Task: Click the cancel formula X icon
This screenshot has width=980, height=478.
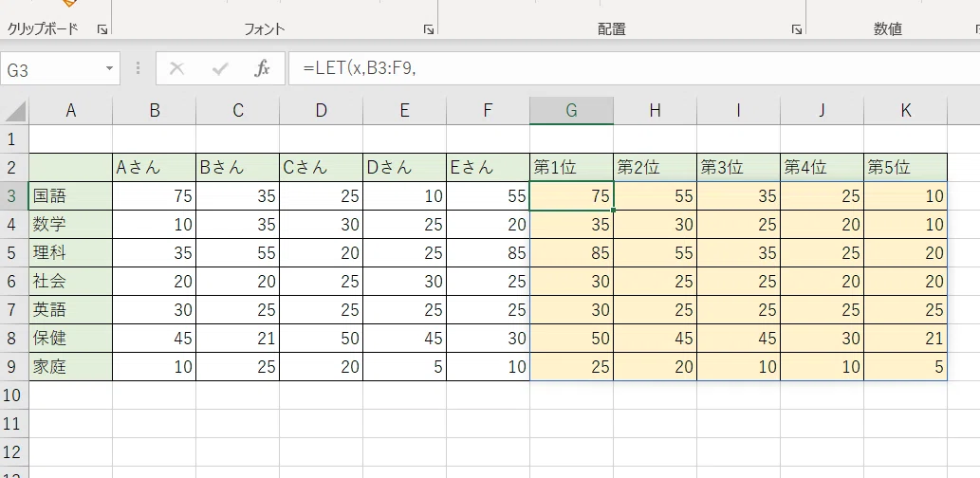Action: pyautogui.click(x=176, y=68)
